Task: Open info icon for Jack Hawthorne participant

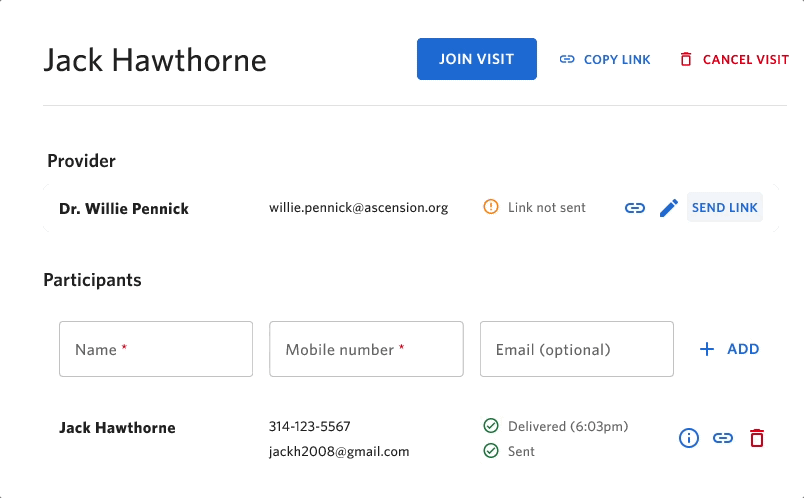Action: (x=689, y=438)
